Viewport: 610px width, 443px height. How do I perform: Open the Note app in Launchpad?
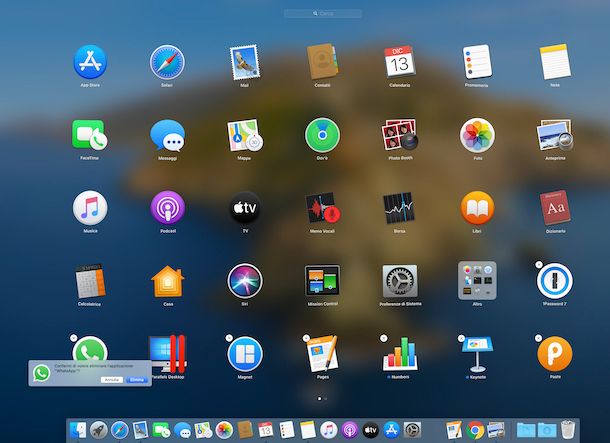(x=555, y=61)
